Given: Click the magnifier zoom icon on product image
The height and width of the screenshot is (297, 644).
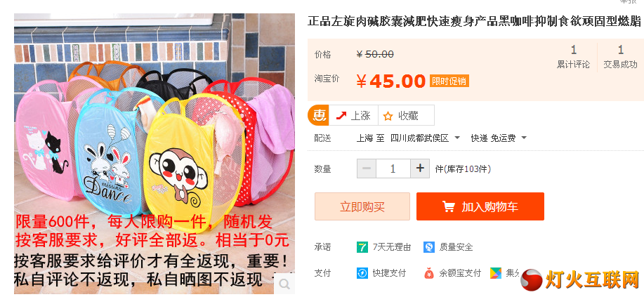Looking at the screenshot, I should point(284,284).
